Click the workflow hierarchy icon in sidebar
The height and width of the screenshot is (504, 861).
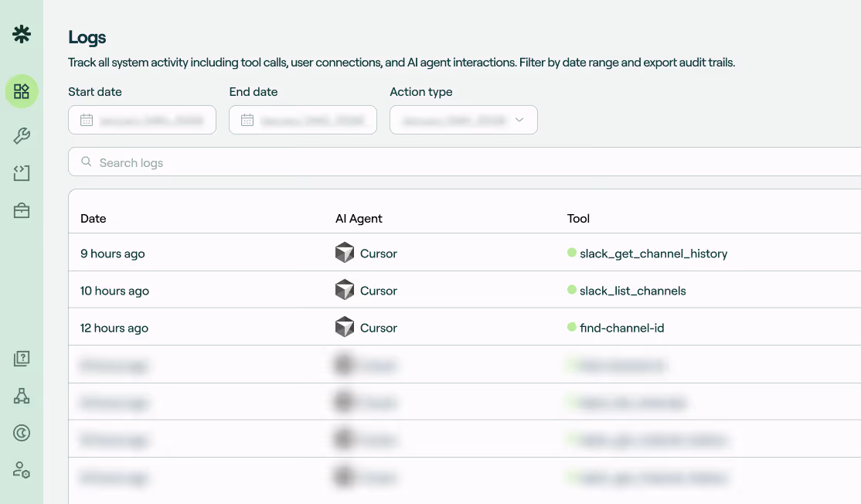[x=21, y=396]
